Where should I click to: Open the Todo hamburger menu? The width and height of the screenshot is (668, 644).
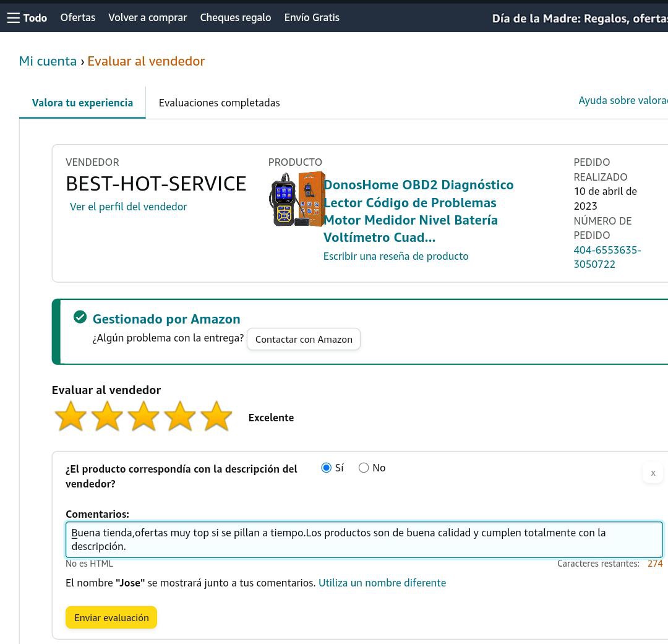(x=27, y=18)
